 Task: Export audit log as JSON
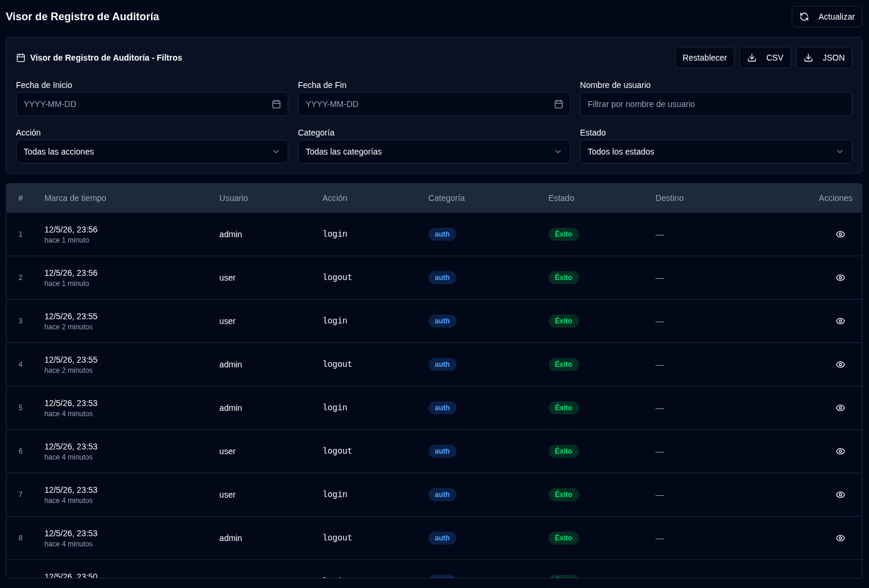coord(824,58)
